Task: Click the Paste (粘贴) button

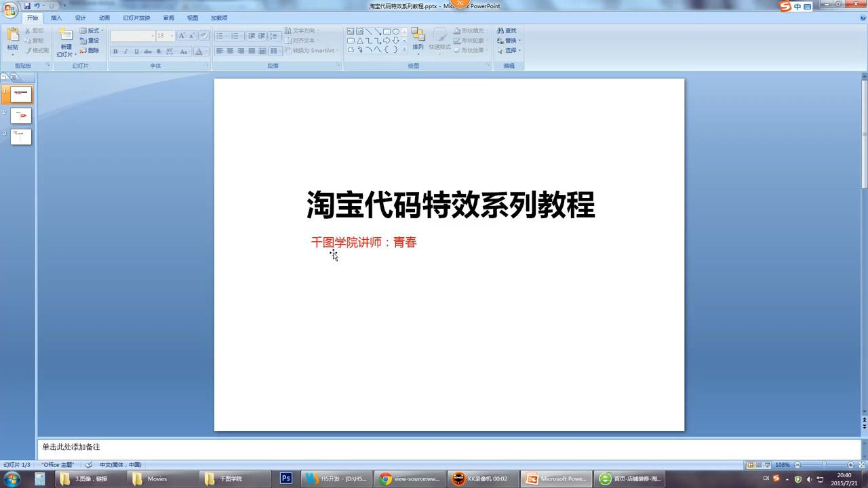Action: point(13,41)
